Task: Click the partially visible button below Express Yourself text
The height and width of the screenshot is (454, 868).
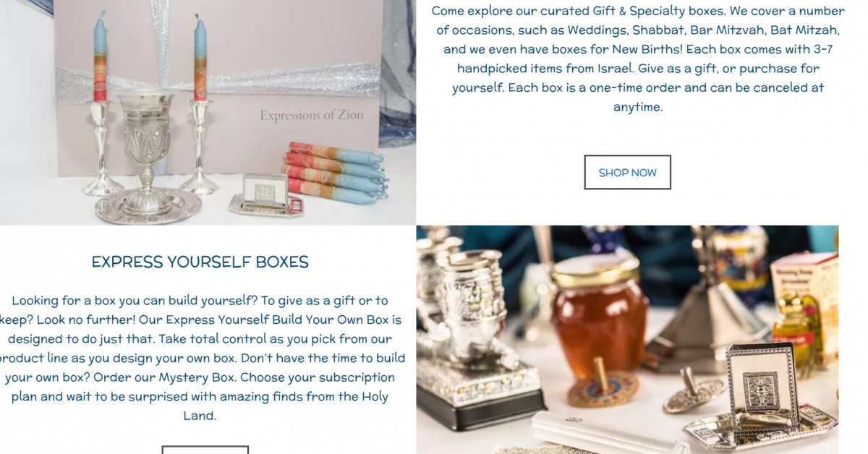Action: click(x=205, y=450)
